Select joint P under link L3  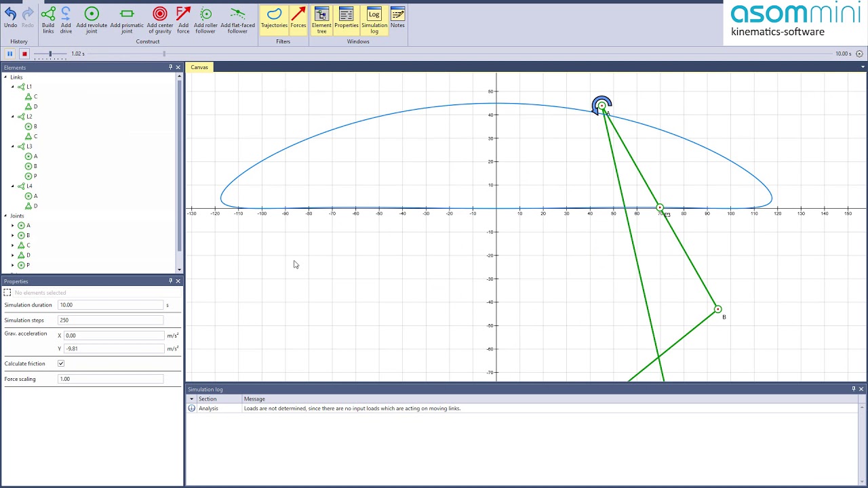(x=31, y=176)
